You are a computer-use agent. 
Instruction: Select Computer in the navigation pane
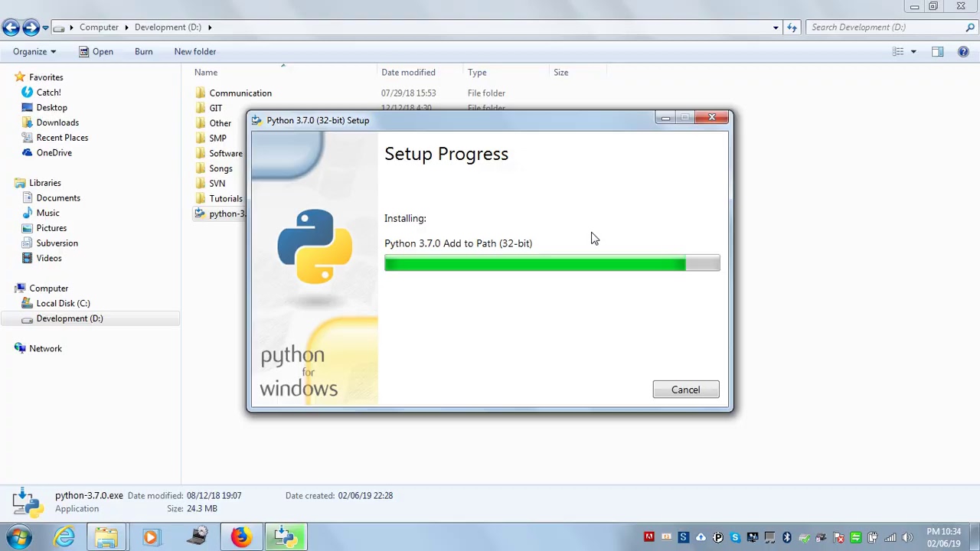[x=48, y=289]
